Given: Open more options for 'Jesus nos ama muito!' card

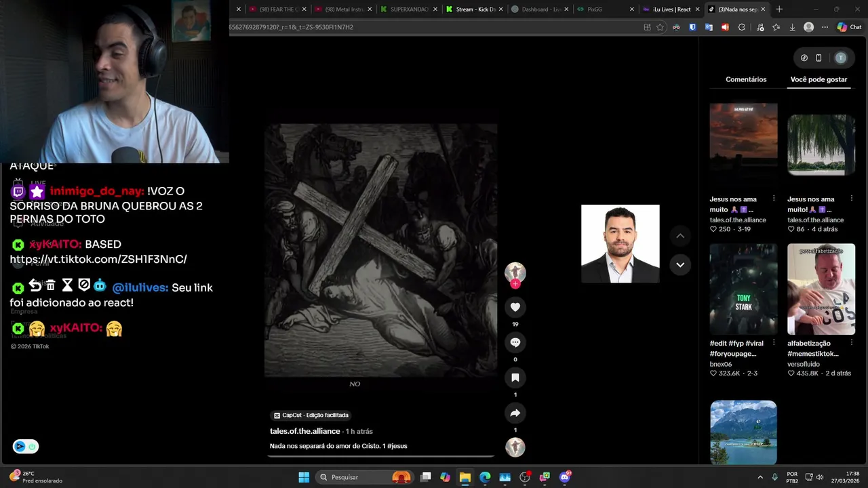Looking at the screenshot, I should point(851,199).
